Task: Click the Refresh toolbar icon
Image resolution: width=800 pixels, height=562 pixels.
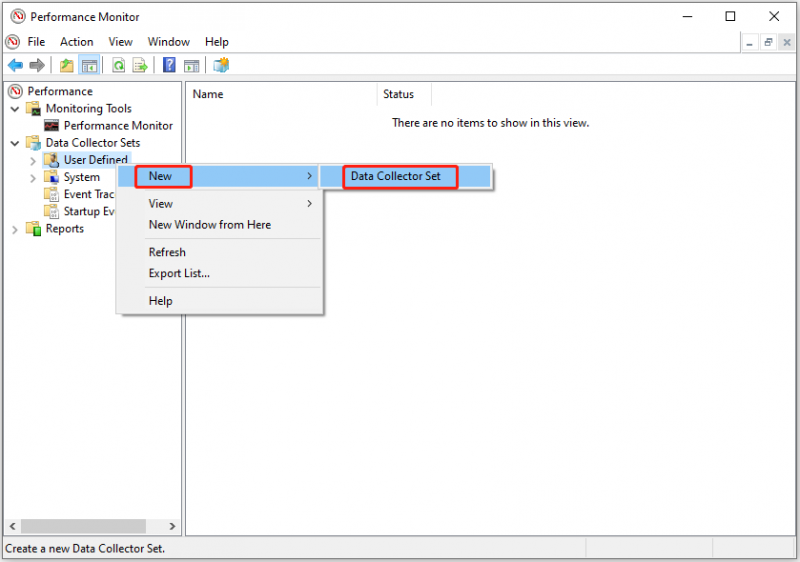Action: click(x=118, y=65)
